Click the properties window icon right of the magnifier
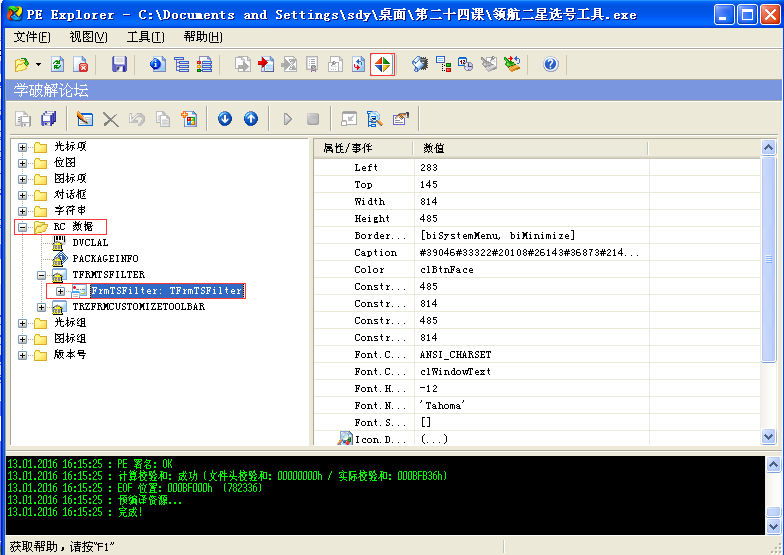784x555 pixels. click(x=400, y=119)
